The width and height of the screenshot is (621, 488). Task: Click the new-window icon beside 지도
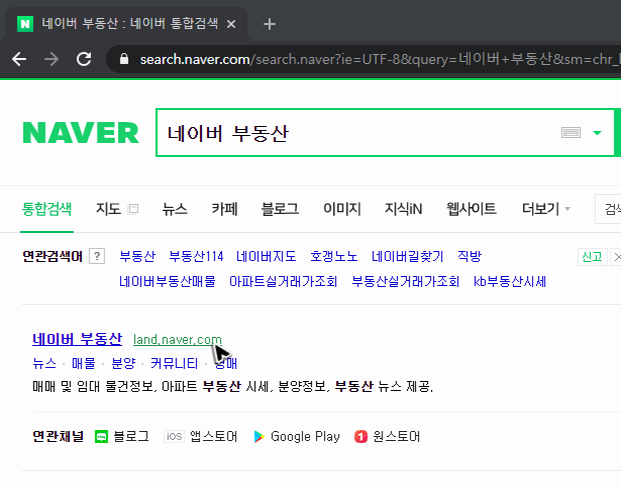pos(133,209)
